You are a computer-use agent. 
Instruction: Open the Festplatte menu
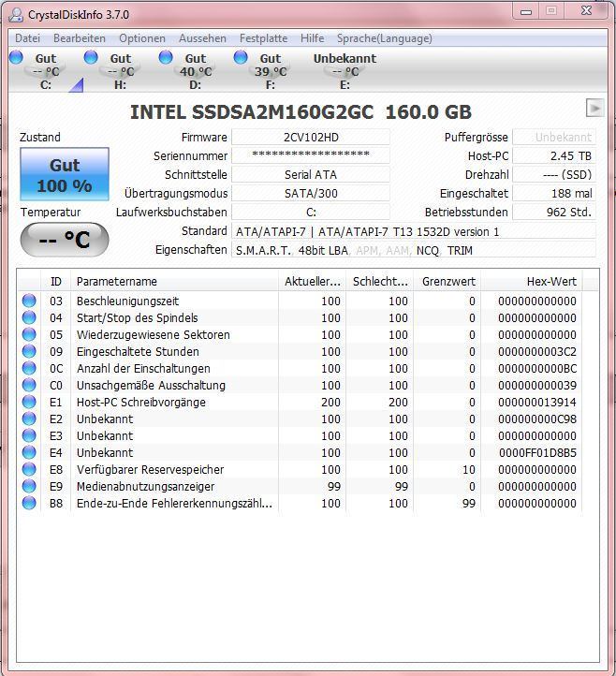coord(263,38)
